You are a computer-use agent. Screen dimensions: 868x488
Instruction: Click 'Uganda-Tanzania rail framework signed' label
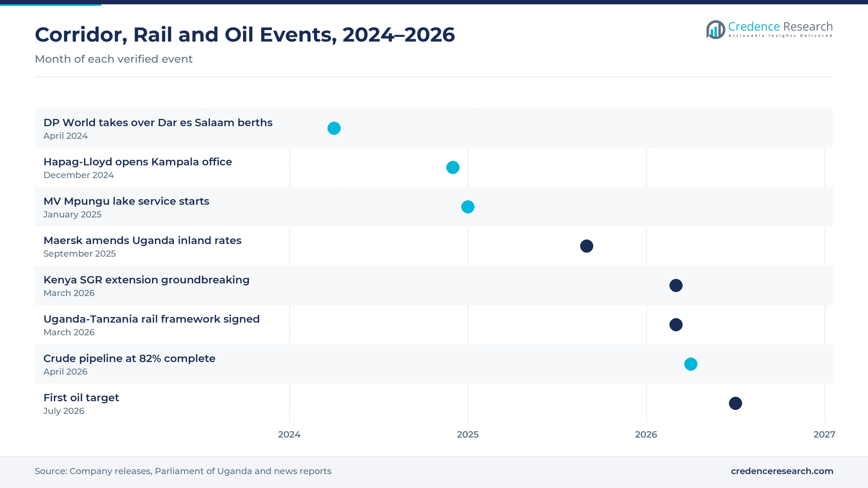pos(152,319)
